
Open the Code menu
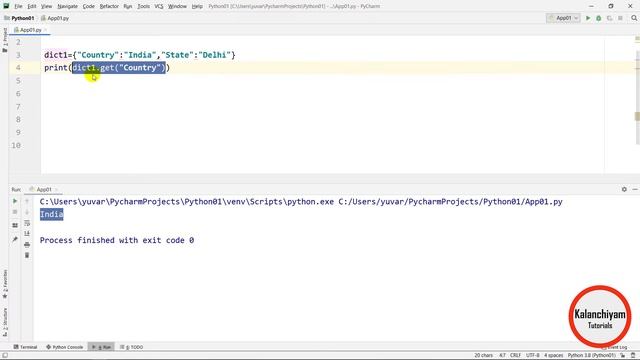pos(89,6)
